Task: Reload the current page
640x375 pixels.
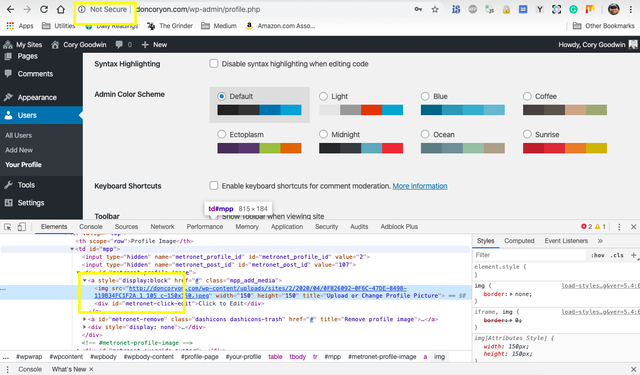Action: tap(44, 9)
